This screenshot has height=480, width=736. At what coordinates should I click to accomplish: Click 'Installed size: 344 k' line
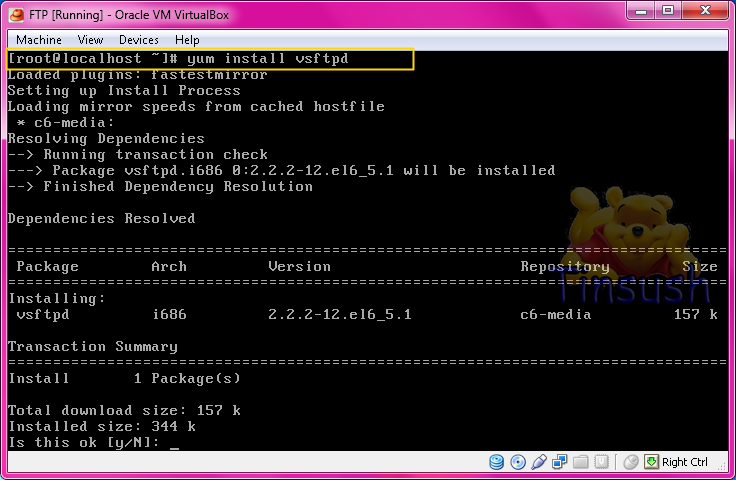click(x=102, y=427)
